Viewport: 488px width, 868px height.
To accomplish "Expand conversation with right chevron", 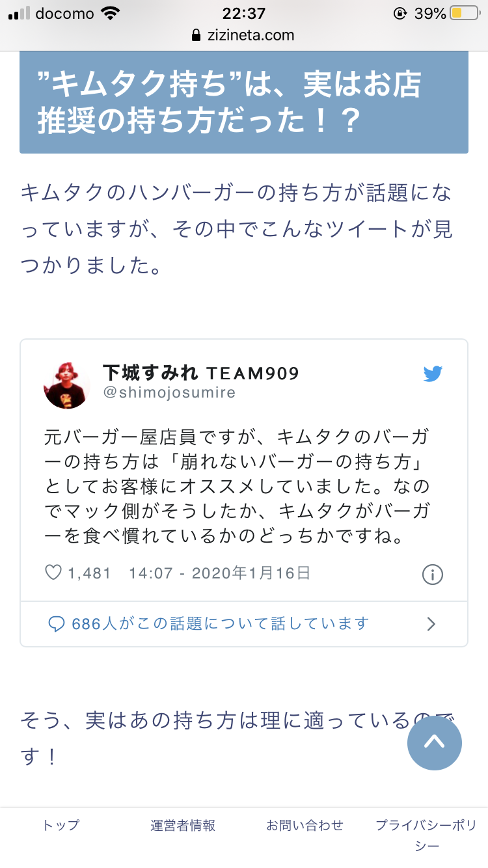I will (x=431, y=624).
